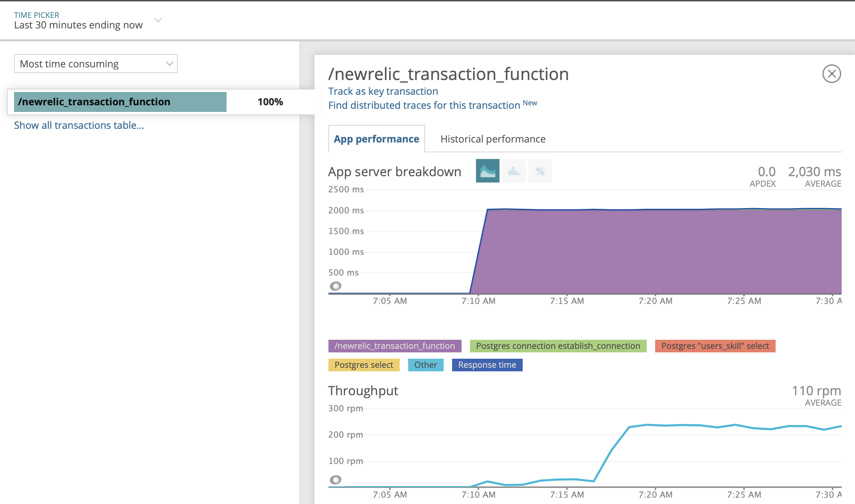Screen dimensions: 855x504
Task: Open the Time Picker dropdown chevron
Action: coord(158,20)
